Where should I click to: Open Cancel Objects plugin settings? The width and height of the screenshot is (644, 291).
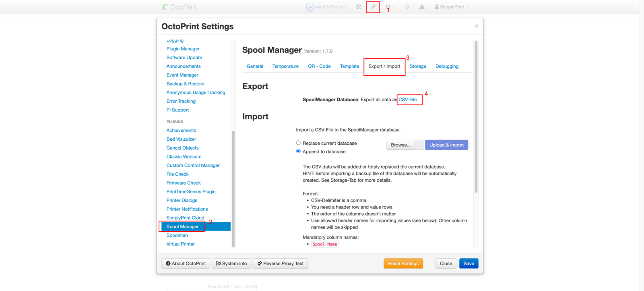point(182,148)
